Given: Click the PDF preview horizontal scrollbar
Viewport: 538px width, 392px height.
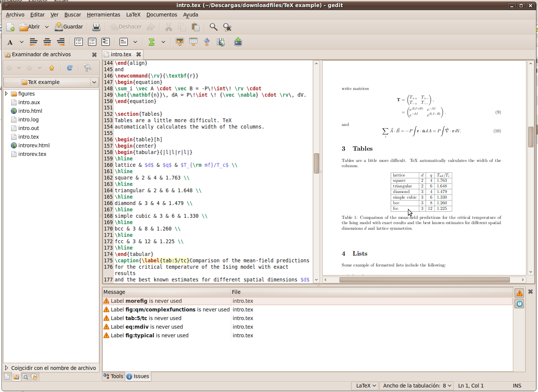Looking at the screenshot, I should [x=424, y=280].
